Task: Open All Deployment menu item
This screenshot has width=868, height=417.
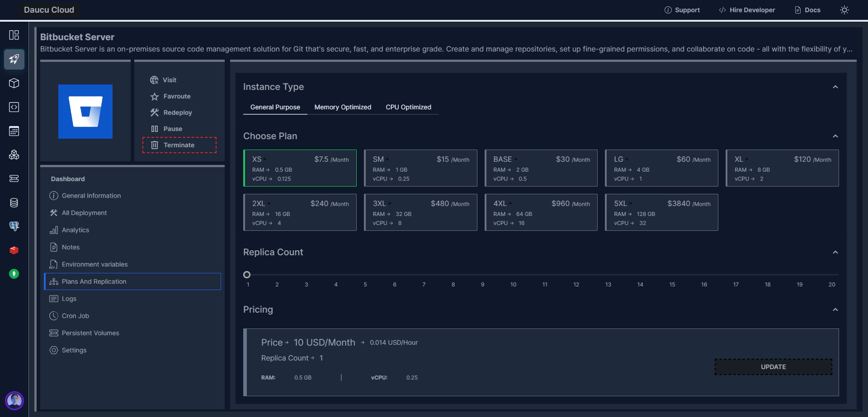Action: click(x=132, y=213)
